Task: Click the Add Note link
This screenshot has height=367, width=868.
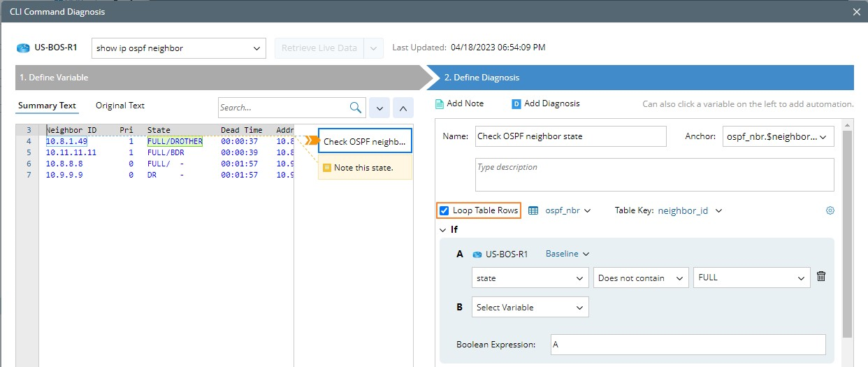Action: [x=465, y=103]
